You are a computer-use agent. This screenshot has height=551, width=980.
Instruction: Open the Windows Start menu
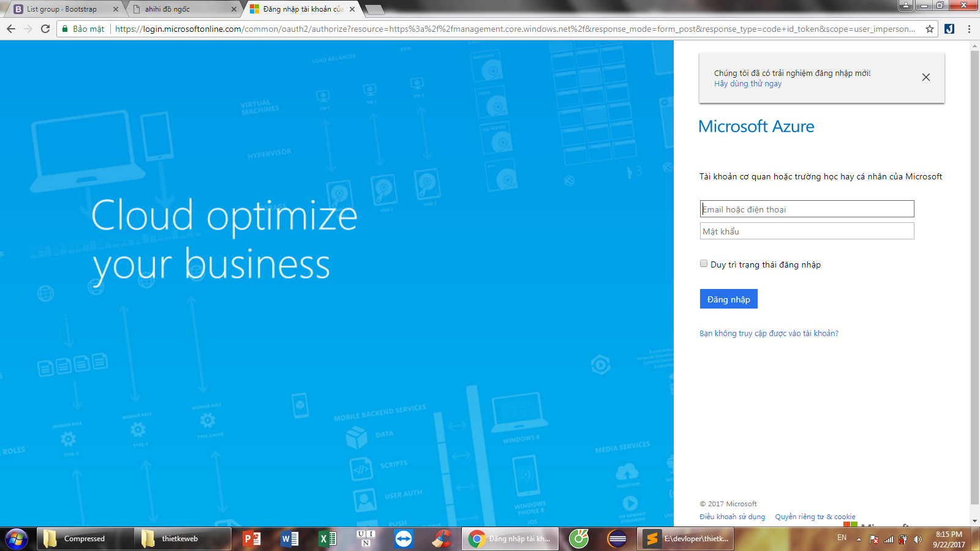tap(17, 539)
